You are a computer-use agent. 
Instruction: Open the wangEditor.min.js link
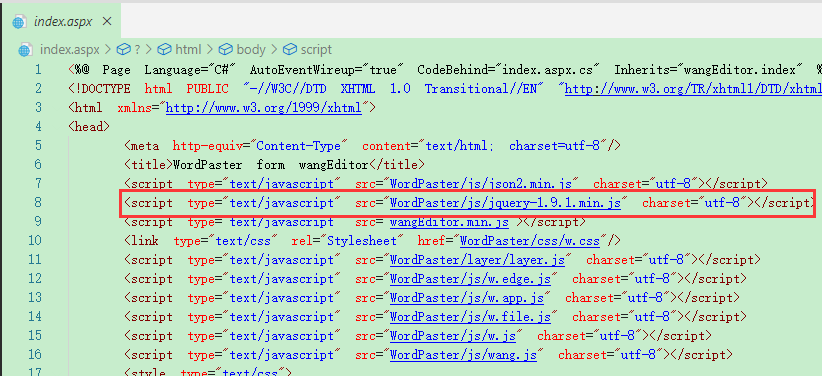[449, 222]
